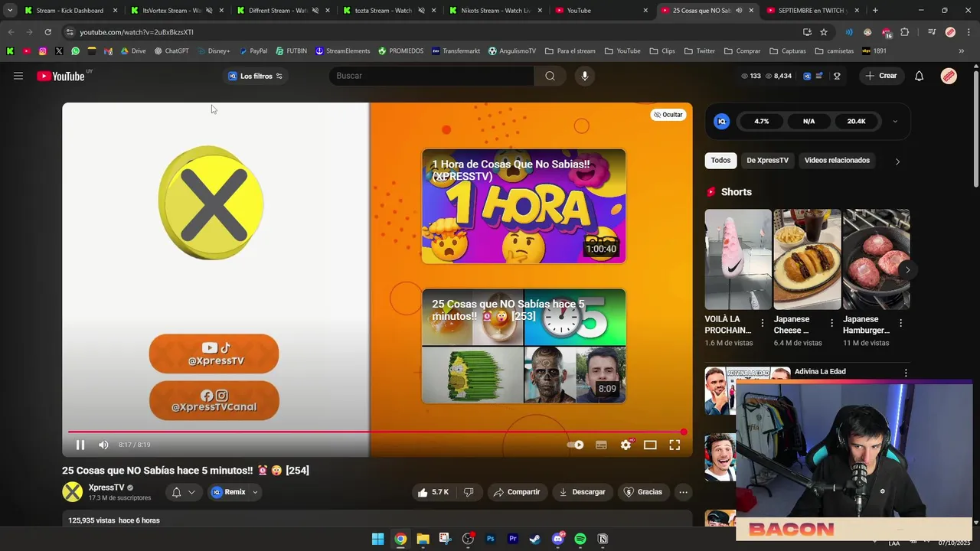Toggle subtitles in the player
Viewport: 980px width, 551px height.
(x=601, y=445)
